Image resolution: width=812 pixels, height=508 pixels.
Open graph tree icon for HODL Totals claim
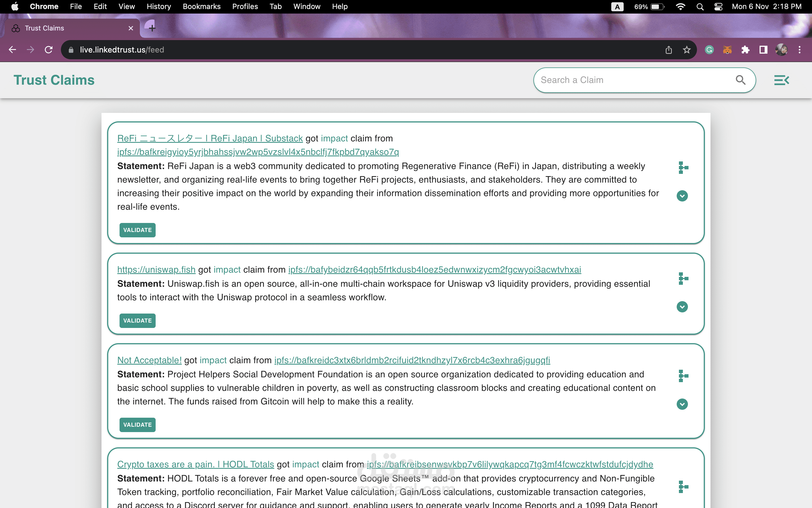click(683, 487)
